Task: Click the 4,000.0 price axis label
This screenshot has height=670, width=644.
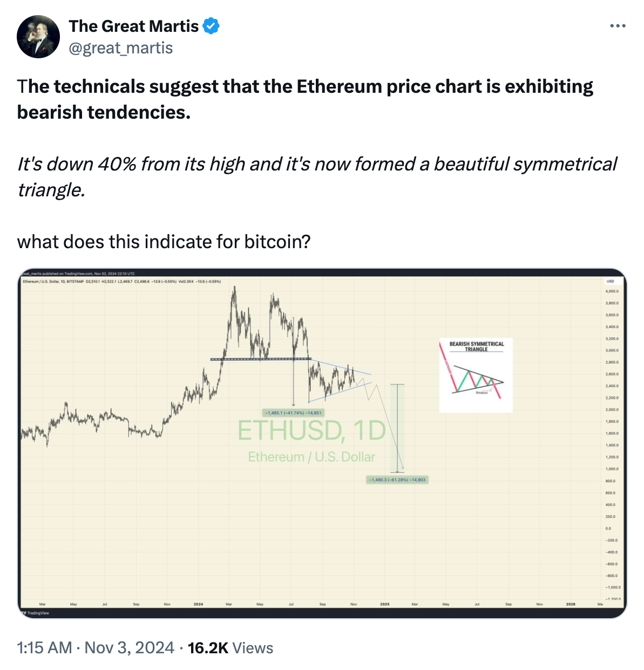Action: pyautogui.click(x=612, y=291)
